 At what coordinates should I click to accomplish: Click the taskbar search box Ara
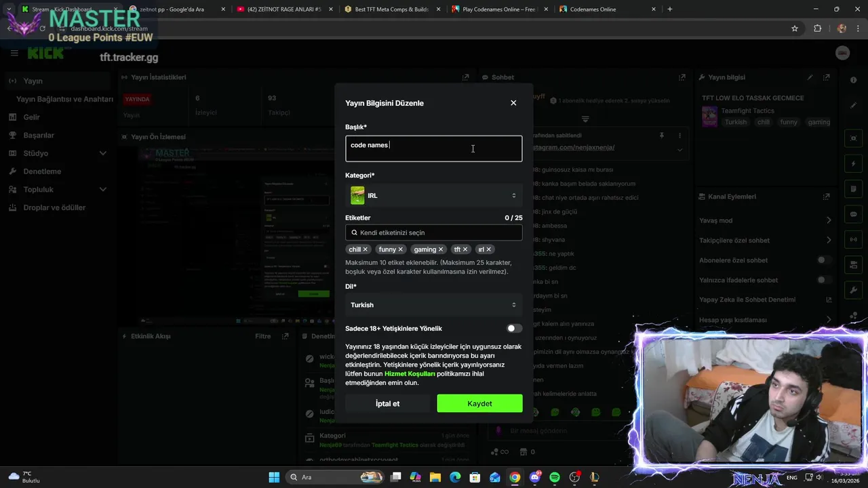336,477
